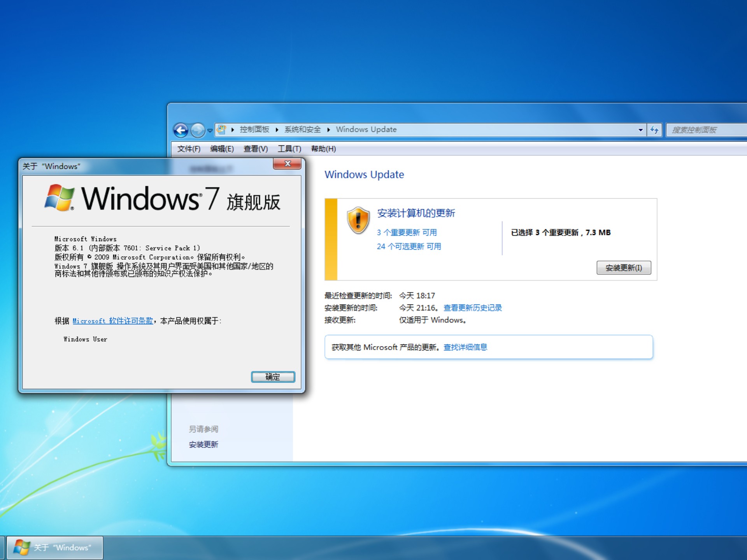Select the 关于 Windows taskbar button
Screen dimensions: 747x560
click(x=54, y=548)
